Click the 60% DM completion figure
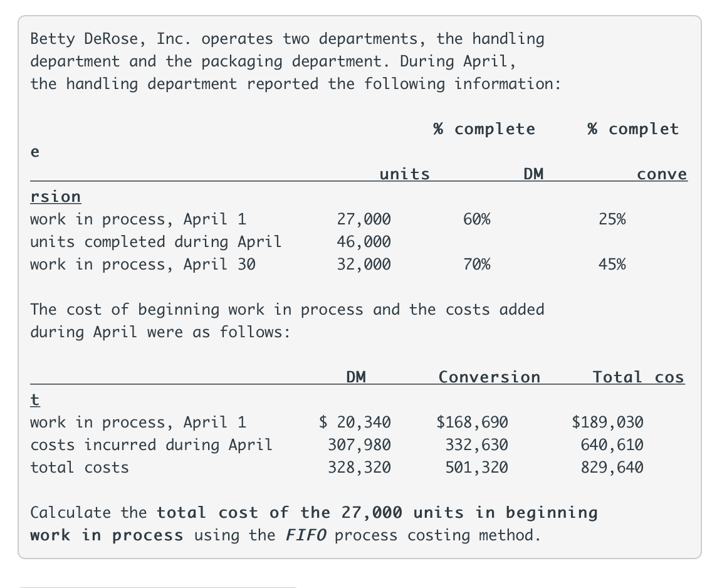This screenshot has width=717, height=588. pos(476,219)
